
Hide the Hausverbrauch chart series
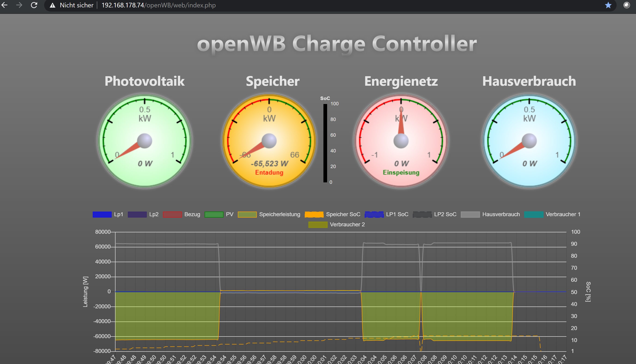[470, 215]
